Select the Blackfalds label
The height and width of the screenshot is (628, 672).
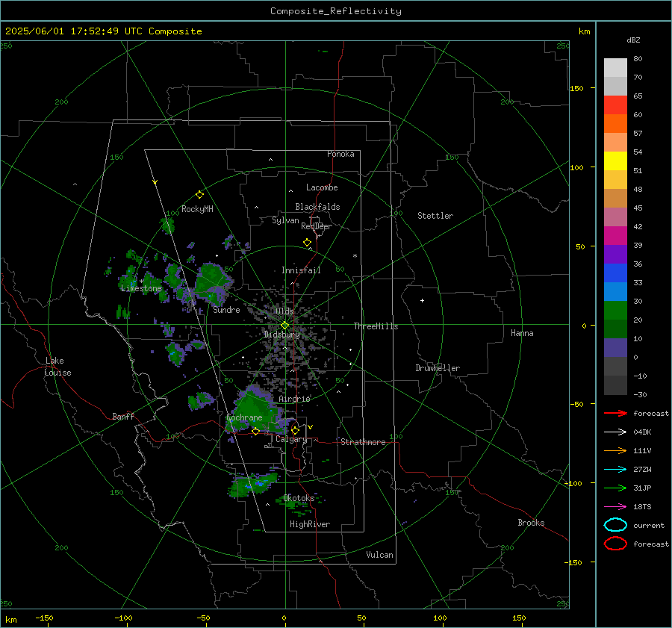coord(317,207)
